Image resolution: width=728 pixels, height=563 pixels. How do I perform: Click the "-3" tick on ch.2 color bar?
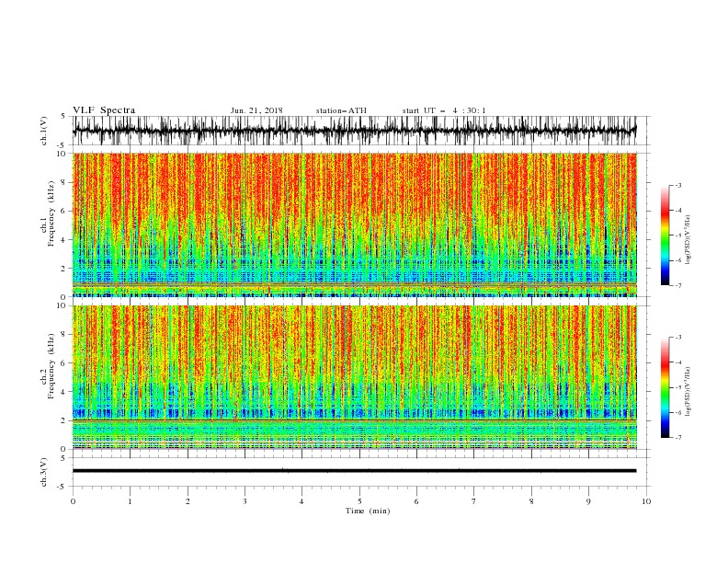[x=678, y=338]
